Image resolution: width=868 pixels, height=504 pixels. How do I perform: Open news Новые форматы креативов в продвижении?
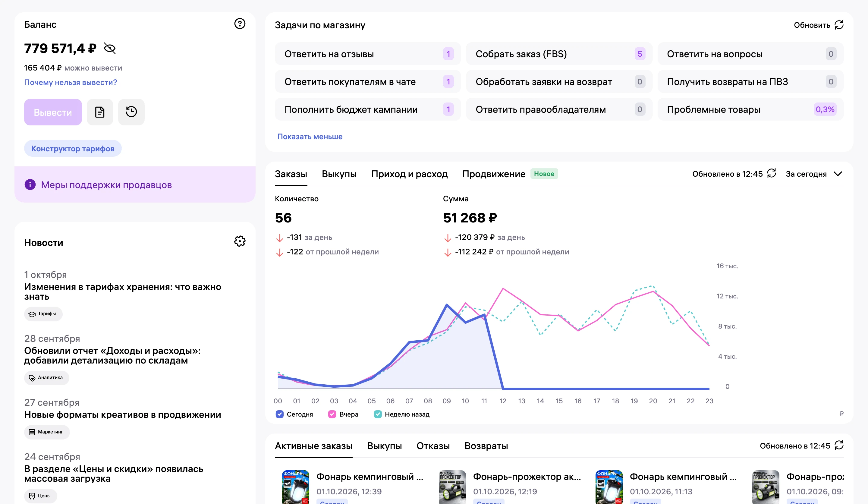coord(123,415)
